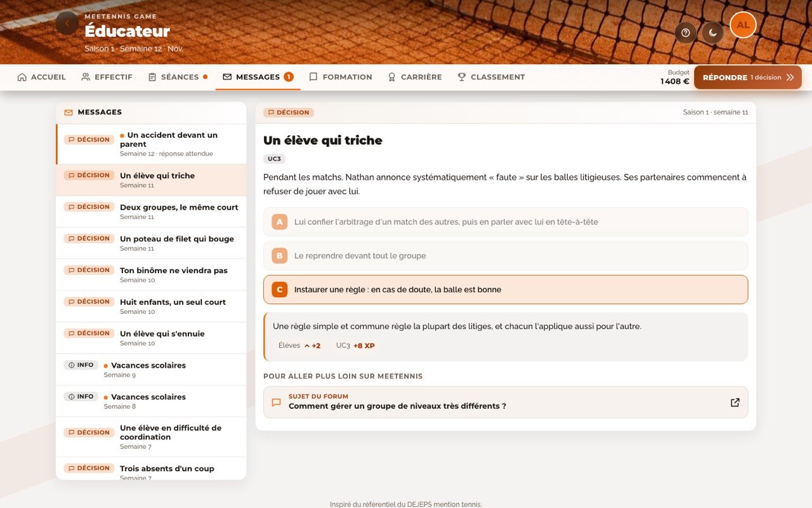This screenshot has width=812, height=508.
Task: Open message Huit enfants, un seul court
Action: (x=151, y=306)
